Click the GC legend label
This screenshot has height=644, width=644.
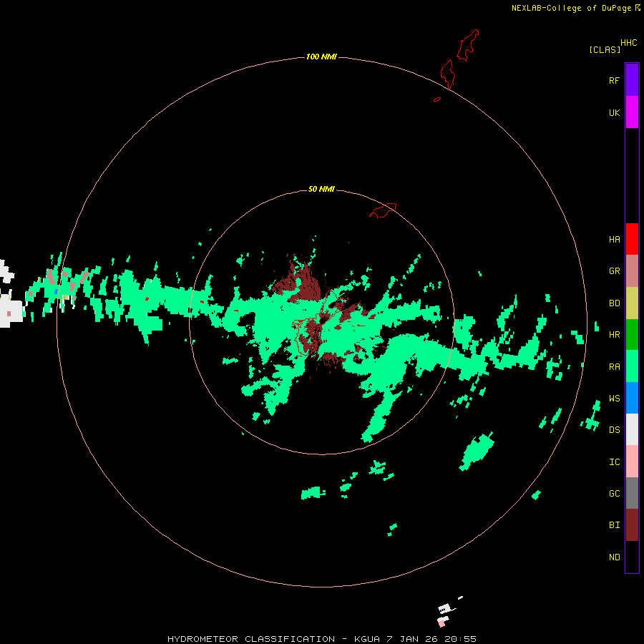[x=614, y=494]
